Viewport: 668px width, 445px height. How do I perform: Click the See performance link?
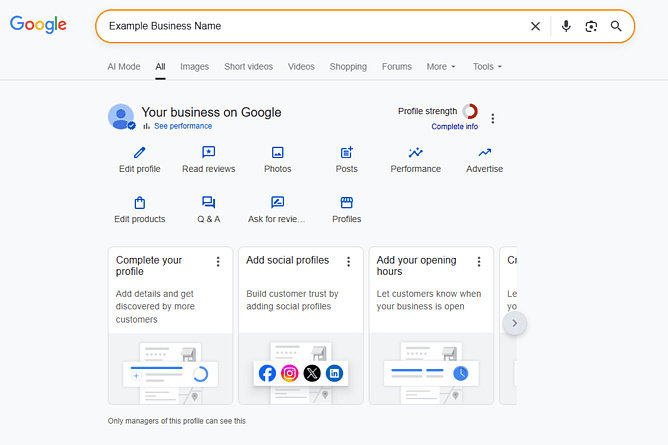182,127
